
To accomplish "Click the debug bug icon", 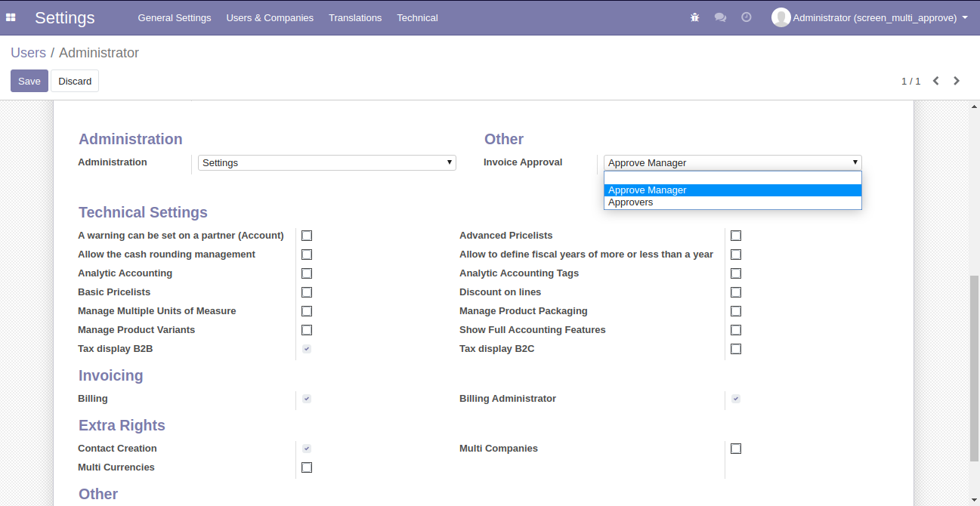I will pos(695,17).
